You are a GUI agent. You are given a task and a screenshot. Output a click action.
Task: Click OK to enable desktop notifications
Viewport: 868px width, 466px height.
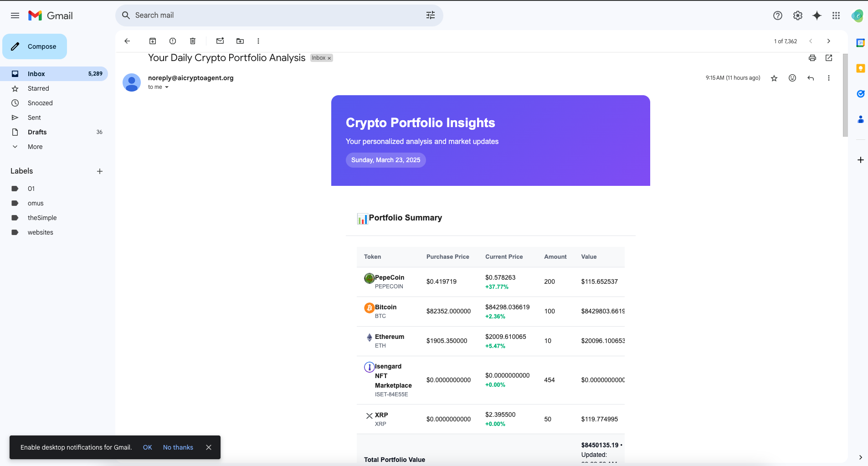click(x=148, y=447)
